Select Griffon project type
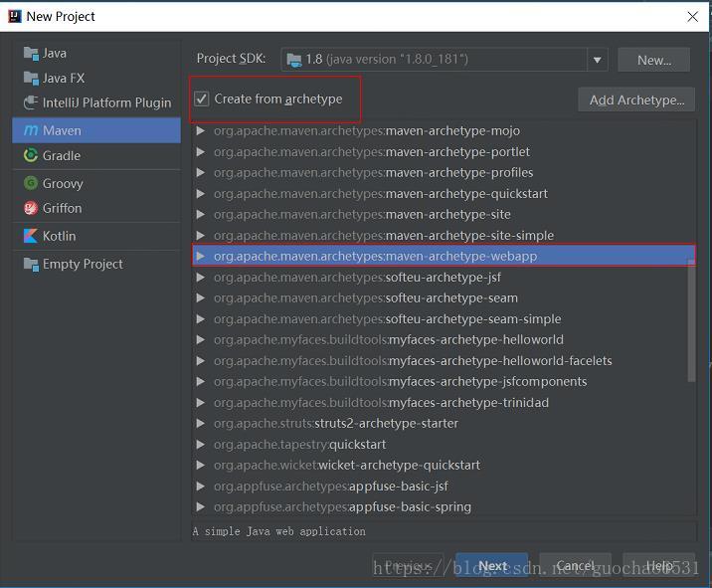 click(96, 208)
